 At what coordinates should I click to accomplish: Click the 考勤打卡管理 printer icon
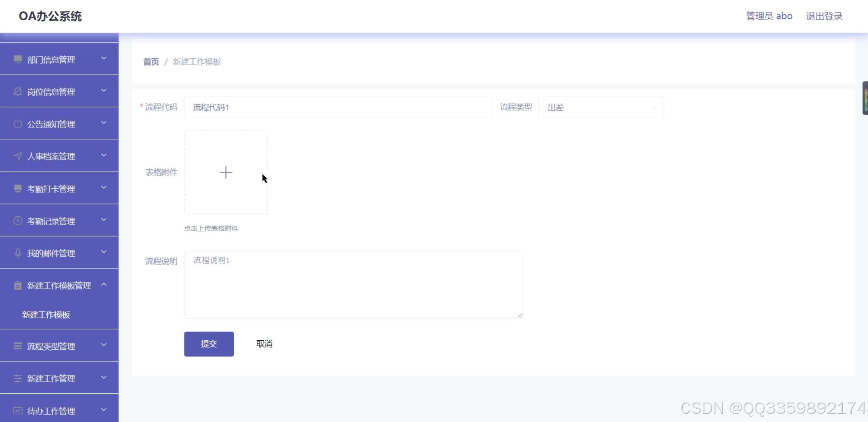pos(17,188)
